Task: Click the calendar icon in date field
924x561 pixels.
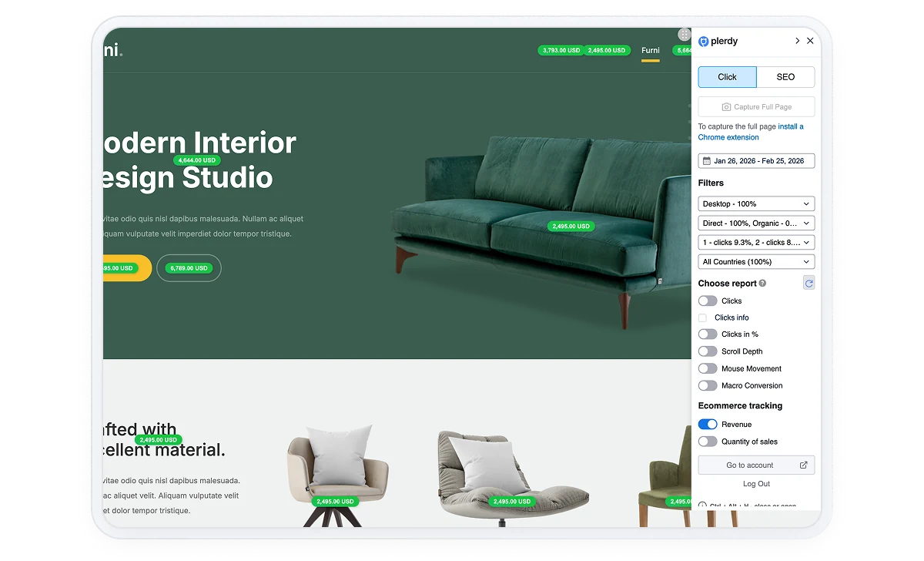Action: tap(707, 161)
